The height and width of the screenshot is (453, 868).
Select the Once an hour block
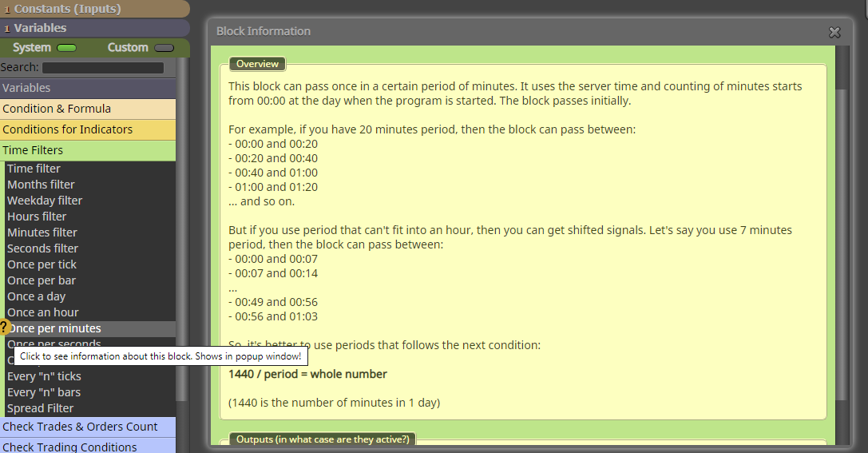pyautogui.click(x=90, y=313)
